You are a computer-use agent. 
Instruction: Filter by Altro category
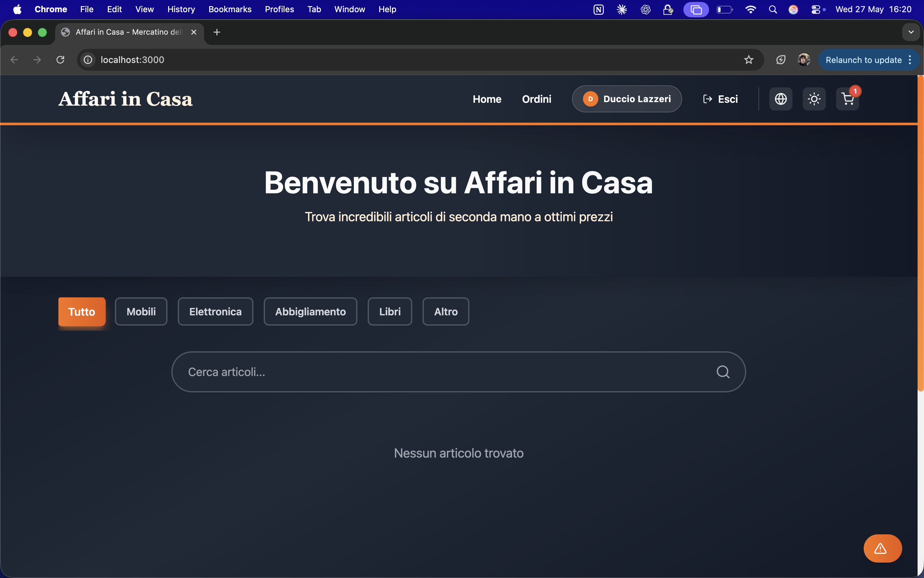coord(446,311)
